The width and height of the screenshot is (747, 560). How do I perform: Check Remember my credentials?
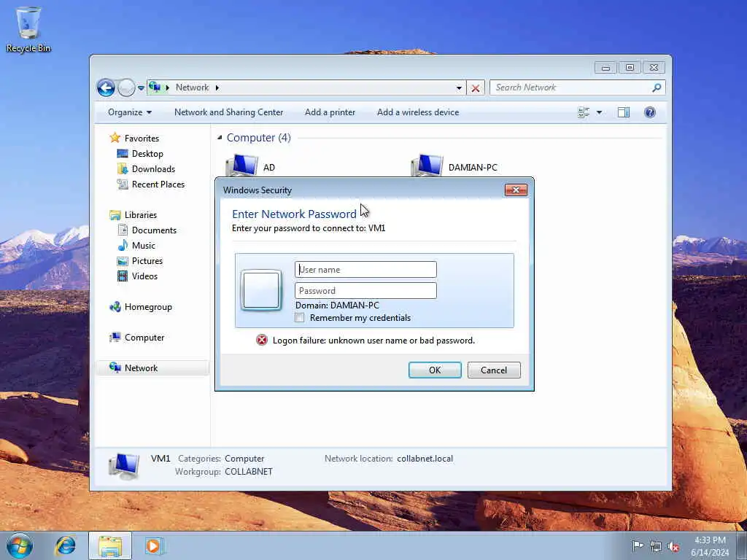click(x=300, y=318)
